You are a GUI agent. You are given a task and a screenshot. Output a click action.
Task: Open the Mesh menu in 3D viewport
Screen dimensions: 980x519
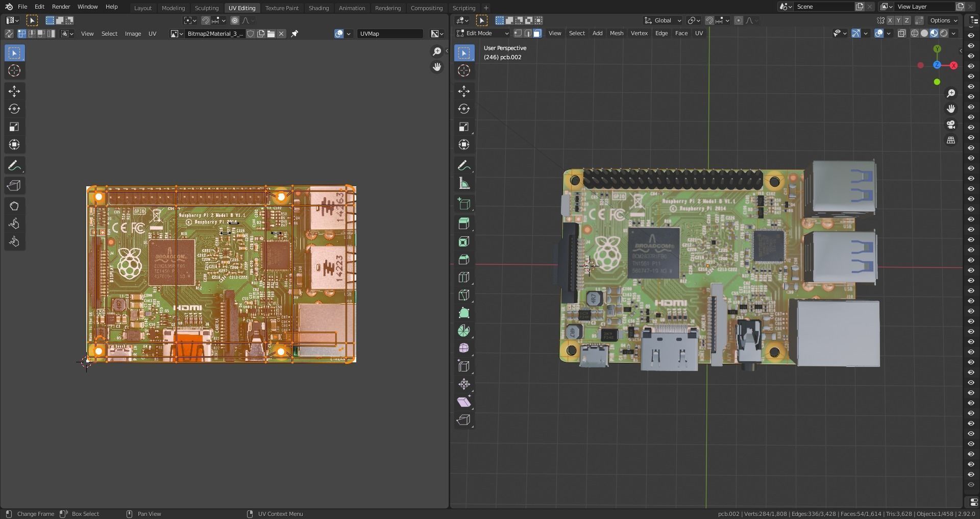[x=617, y=33]
